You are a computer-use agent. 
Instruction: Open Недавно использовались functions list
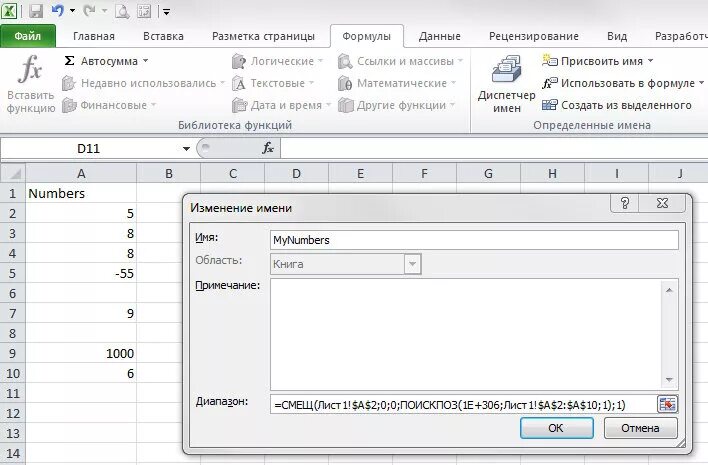(143, 83)
